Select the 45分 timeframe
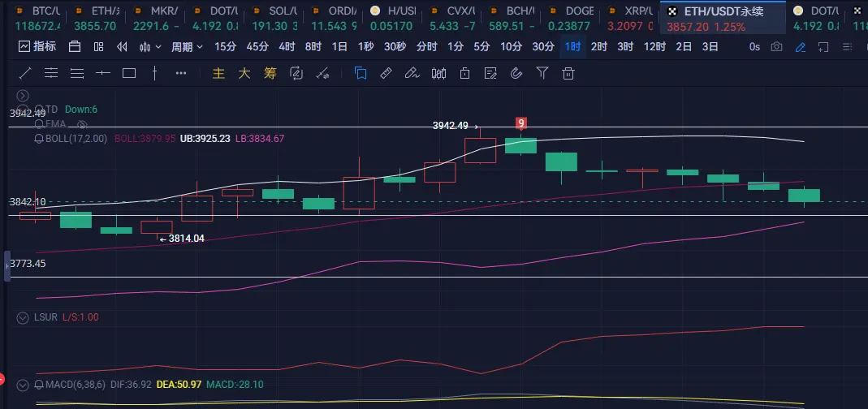This screenshot has height=409, width=868. [257, 47]
